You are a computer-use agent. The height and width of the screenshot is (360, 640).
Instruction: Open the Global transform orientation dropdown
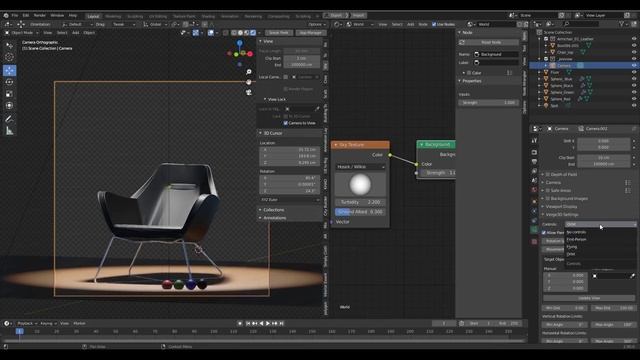click(x=156, y=24)
